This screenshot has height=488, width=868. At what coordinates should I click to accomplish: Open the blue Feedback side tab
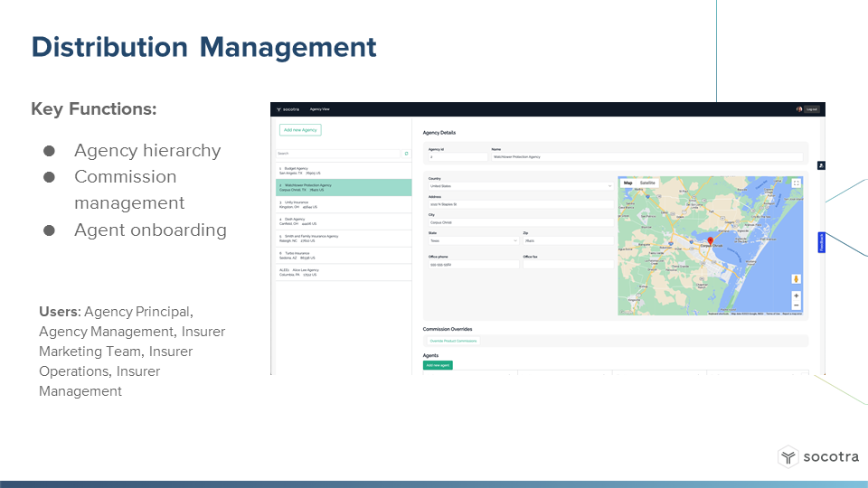[822, 242]
